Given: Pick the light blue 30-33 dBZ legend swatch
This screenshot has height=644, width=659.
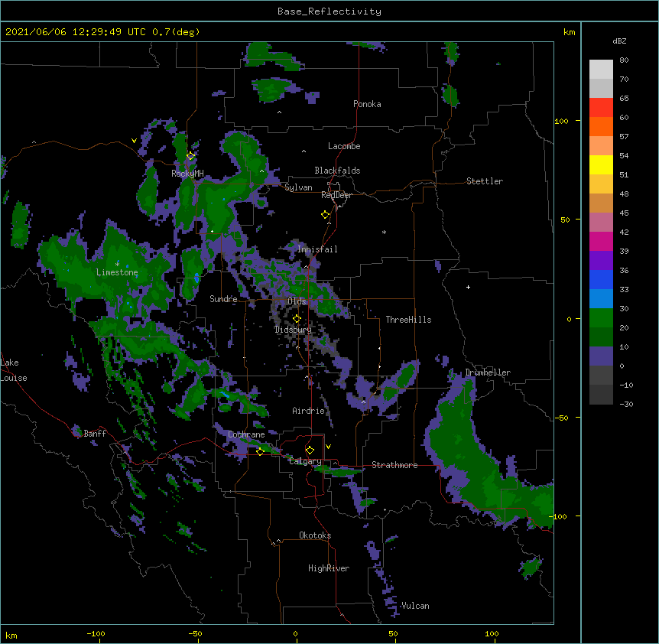Looking at the screenshot, I should click(x=601, y=299).
